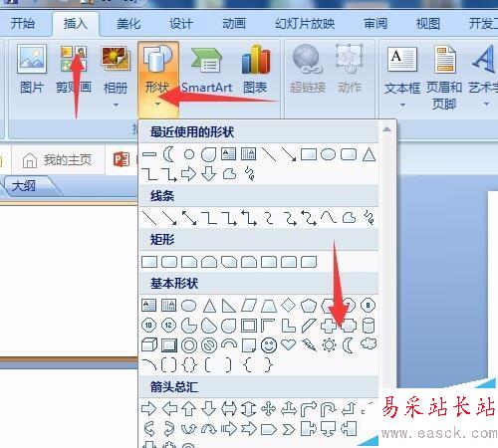498x448 pixels.
Task: Click the 相册 photo album icon
Action: point(116,59)
